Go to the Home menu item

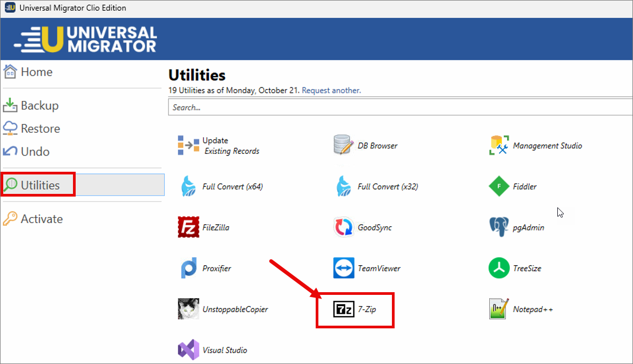37,72
